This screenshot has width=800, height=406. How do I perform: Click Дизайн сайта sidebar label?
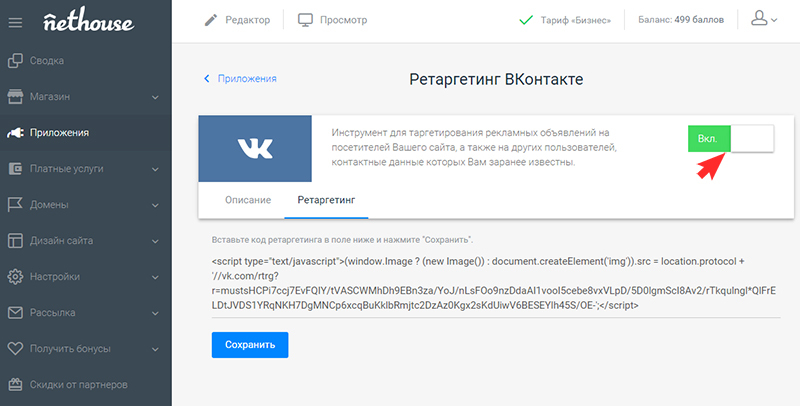[61, 241]
